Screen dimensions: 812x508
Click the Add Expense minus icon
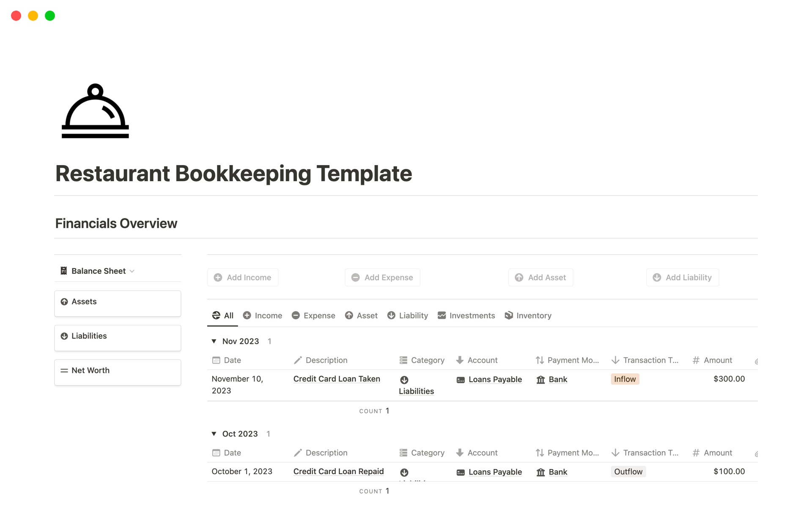[355, 277]
